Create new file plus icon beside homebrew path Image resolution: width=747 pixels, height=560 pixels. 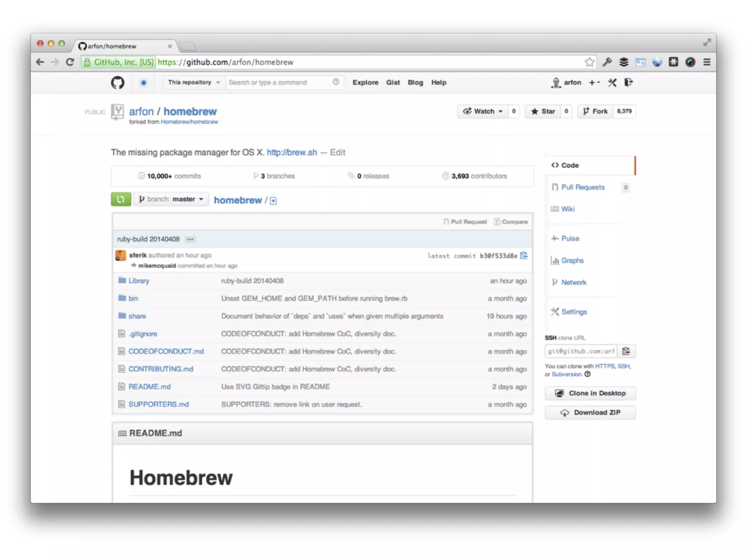[273, 201]
